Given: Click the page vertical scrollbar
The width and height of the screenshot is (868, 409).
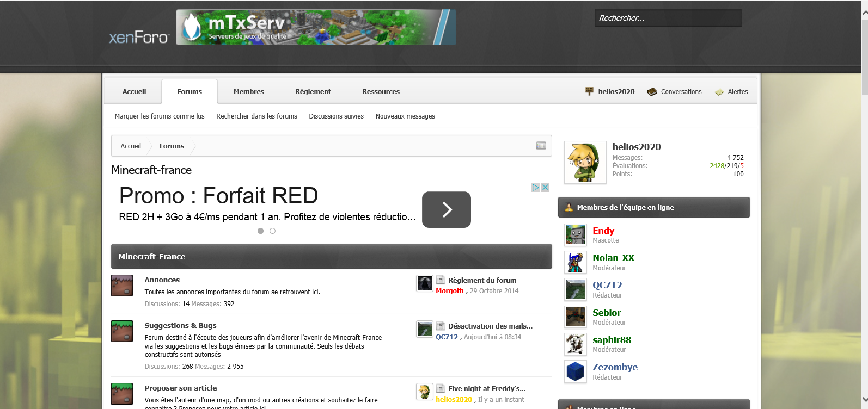Looking at the screenshot, I should pos(864,218).
